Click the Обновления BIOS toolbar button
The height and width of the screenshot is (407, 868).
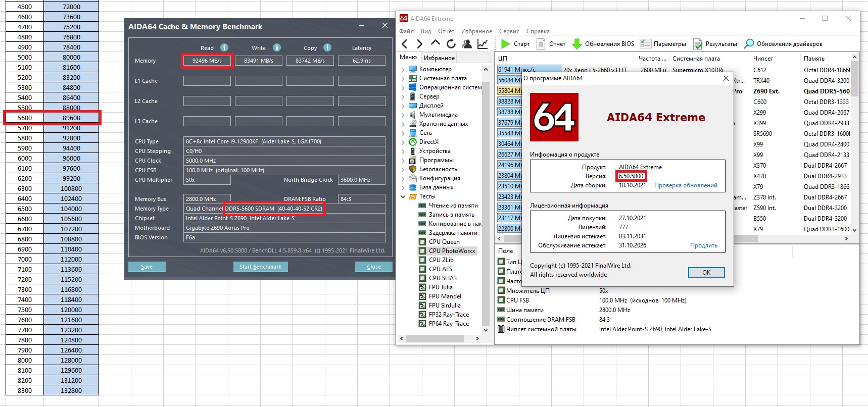pyautogui.click(x=603, y=44)
